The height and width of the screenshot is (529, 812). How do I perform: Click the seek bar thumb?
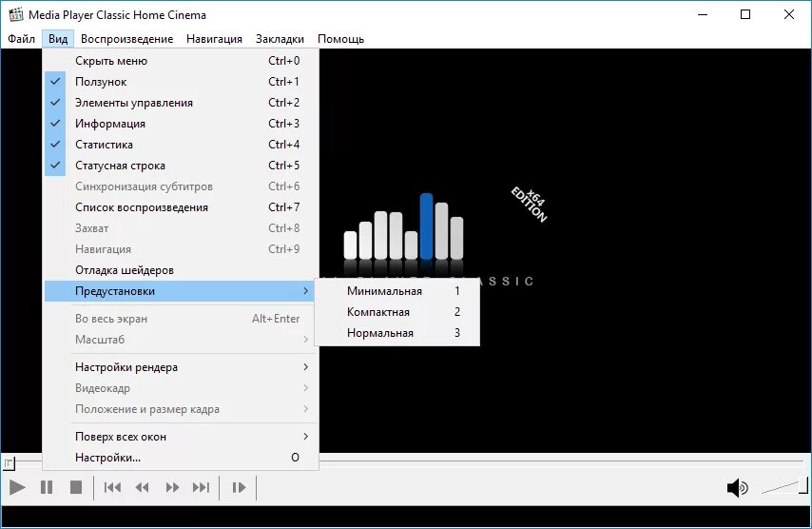(9, 463)
